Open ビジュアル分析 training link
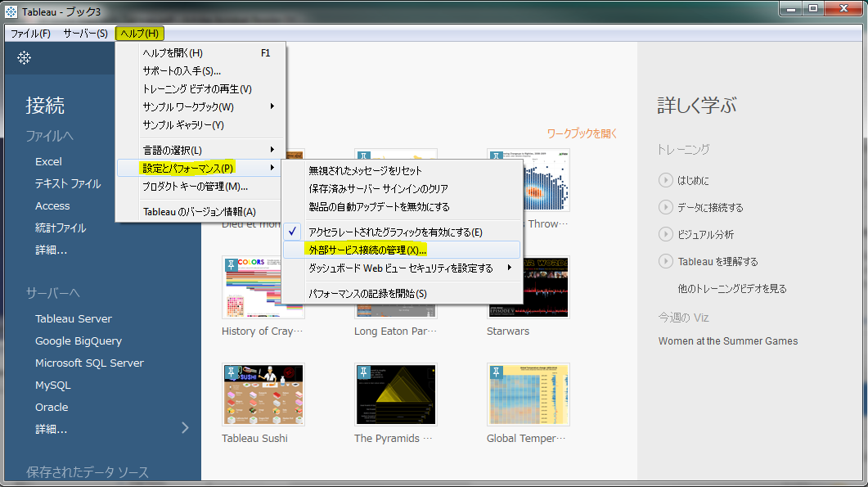868x487 pixels. [x=705, y=234]
